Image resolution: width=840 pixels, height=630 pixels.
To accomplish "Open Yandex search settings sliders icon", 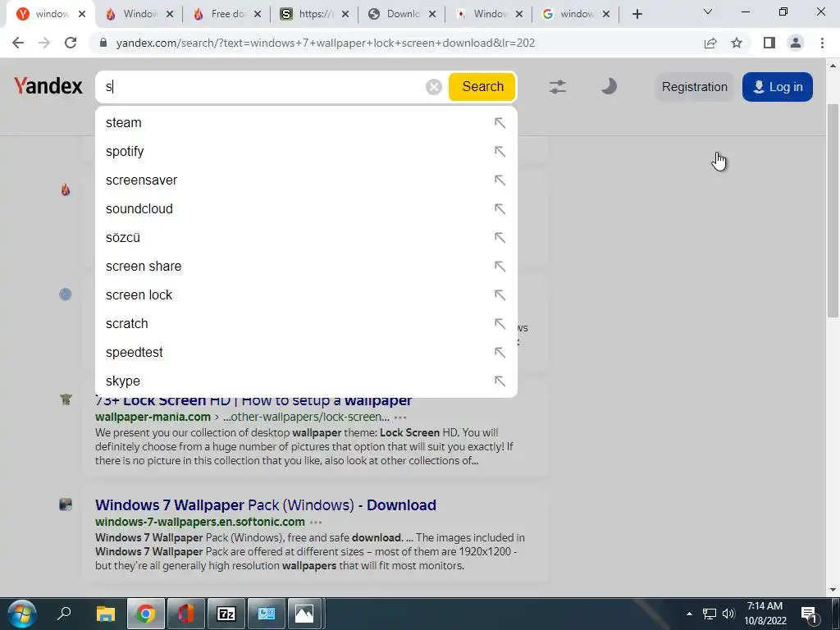I will click(557, 87).
